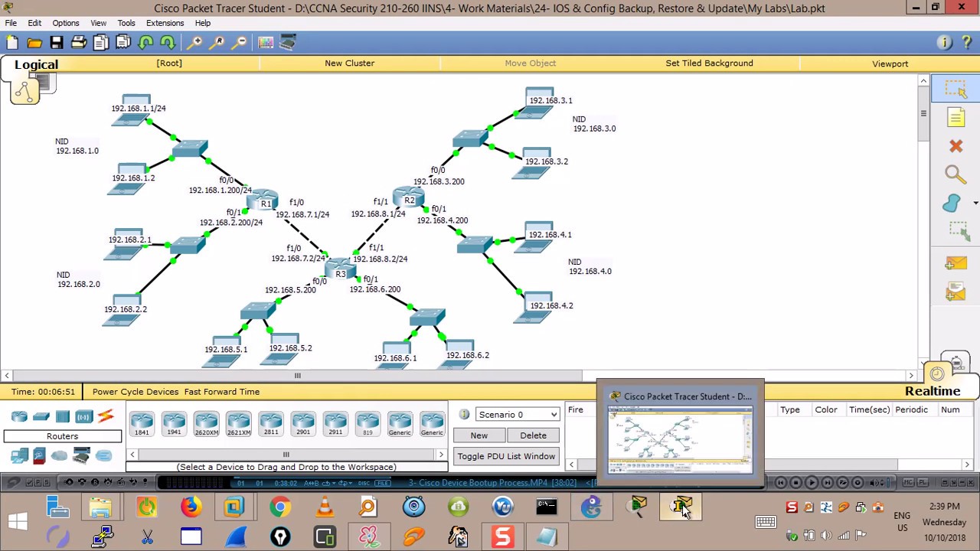Viewport: 980px width, 551px height.
Task: Click the New scenario button
Action: [479, 435]
